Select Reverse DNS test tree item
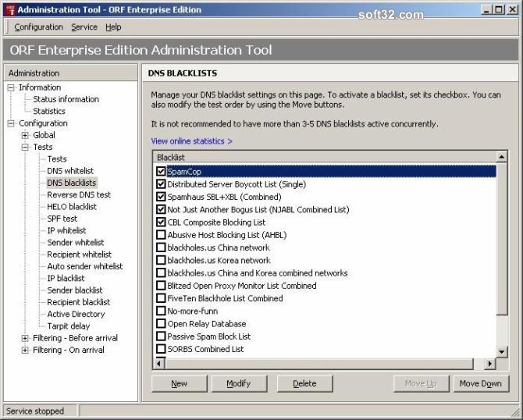 (x=79, y=195)
